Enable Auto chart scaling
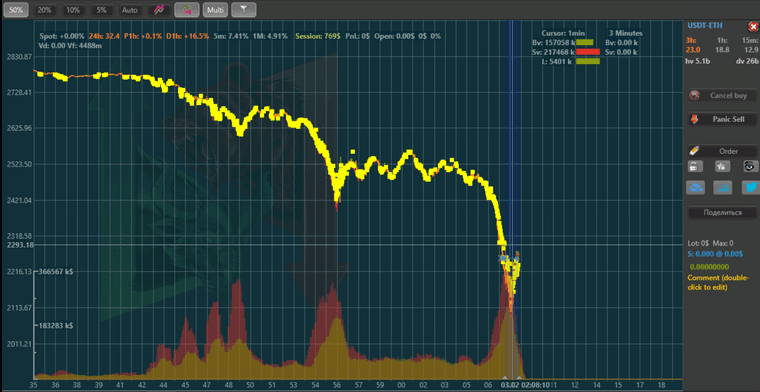The image size is (760, 392). (130, 10)
